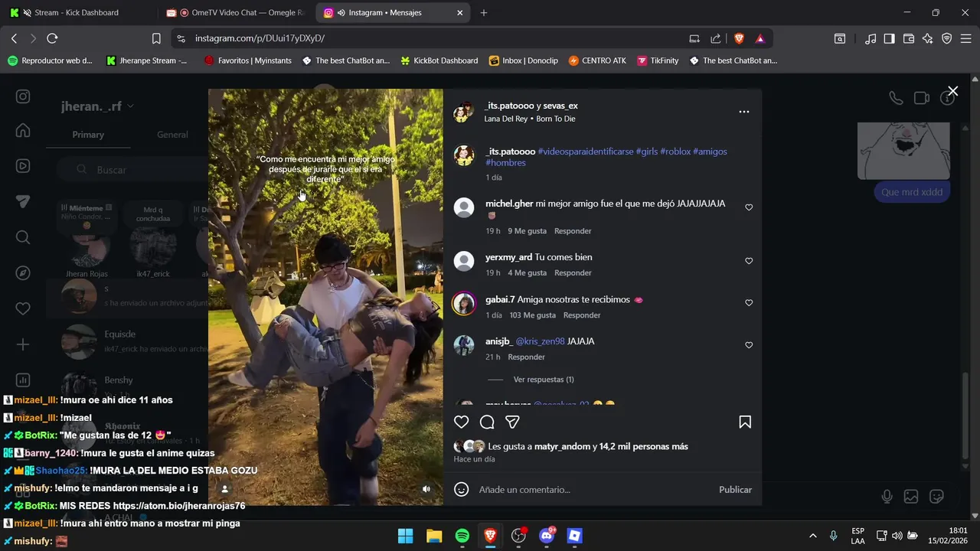Screen dimensions: 980x551
Task: Open a new browser tab
Action: [x=483, y=13]
